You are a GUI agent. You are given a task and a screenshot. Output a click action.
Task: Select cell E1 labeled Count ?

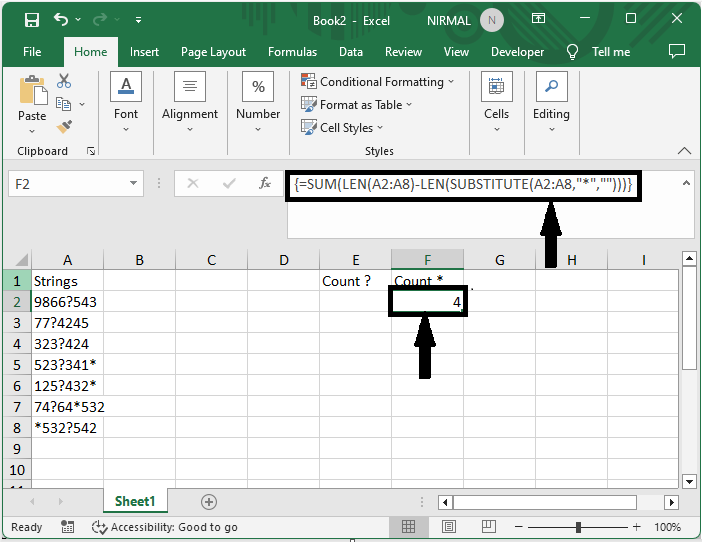coord(355,281)
